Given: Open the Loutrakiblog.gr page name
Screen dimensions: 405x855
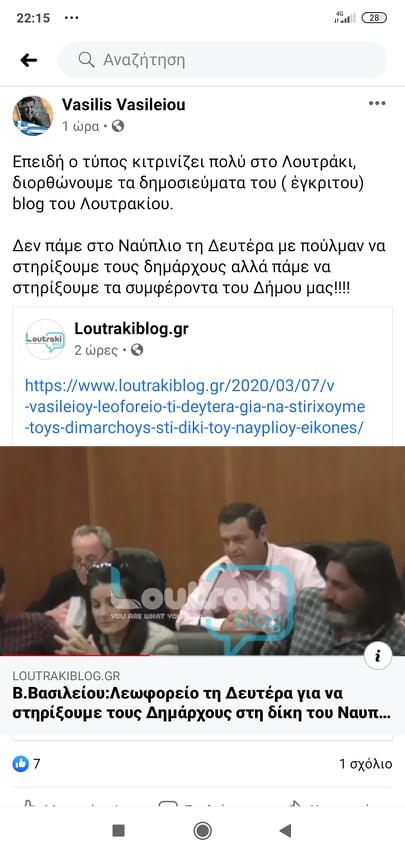Looking at the screenshot, I should 131,328.
